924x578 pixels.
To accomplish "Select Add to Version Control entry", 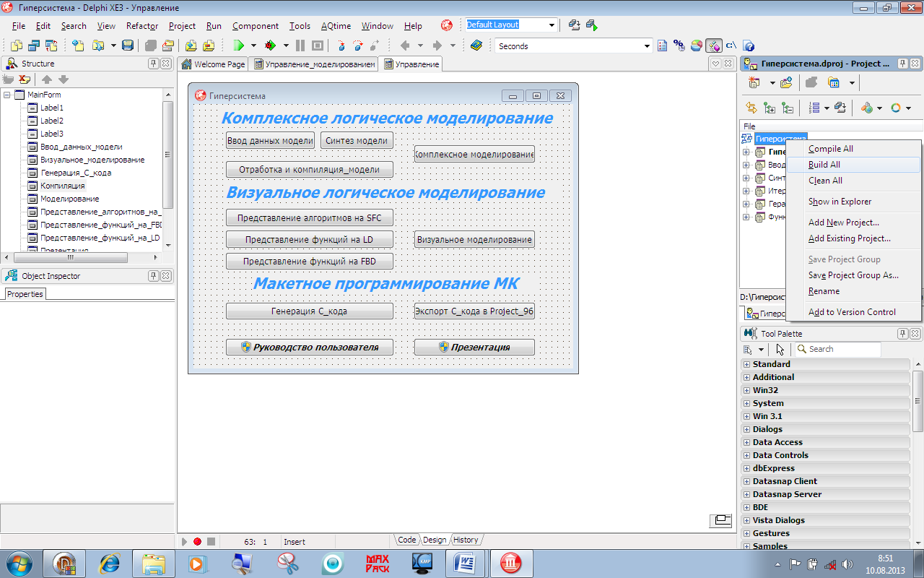I will [853, 312].
